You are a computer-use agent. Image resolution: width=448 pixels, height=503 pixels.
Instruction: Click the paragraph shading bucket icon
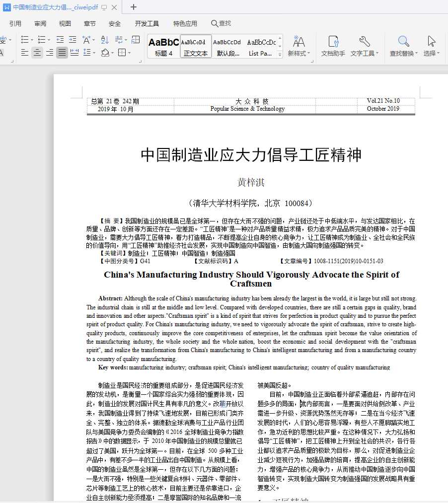[x=105, y=53]
